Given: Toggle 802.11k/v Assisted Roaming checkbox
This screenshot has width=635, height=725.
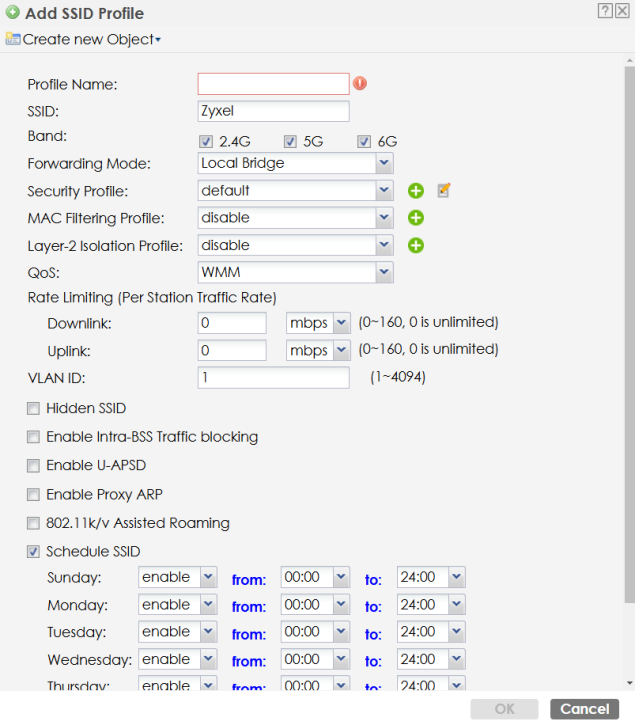Looking at the screenshot, I should [x=34, y=523].
